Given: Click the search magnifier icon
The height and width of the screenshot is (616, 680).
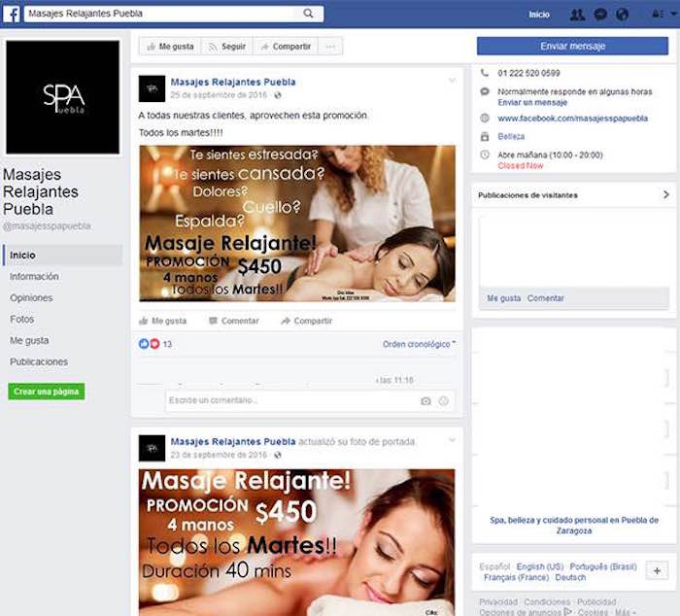Looking at the screenshot, I should (309, 14).
